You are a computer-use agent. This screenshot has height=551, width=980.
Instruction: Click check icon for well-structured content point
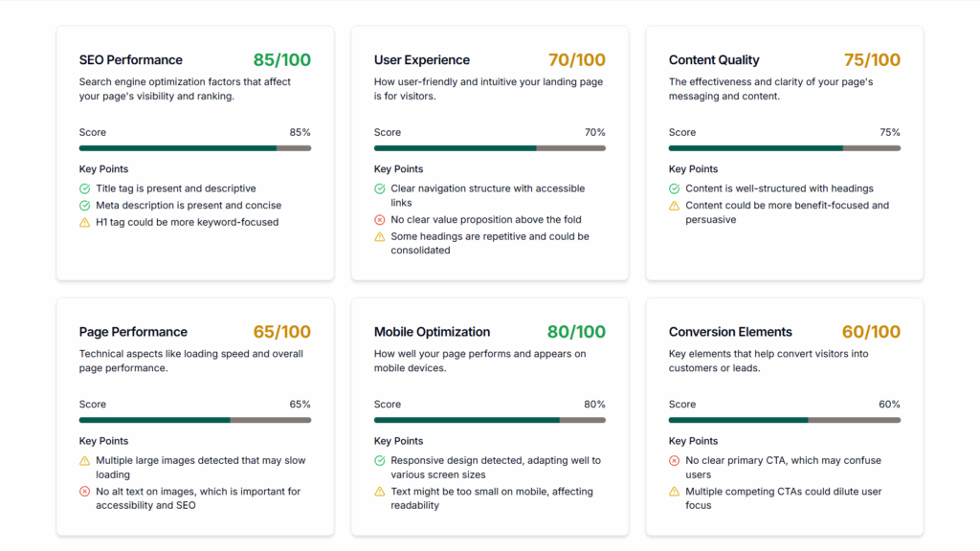click(x=675, y=189)
